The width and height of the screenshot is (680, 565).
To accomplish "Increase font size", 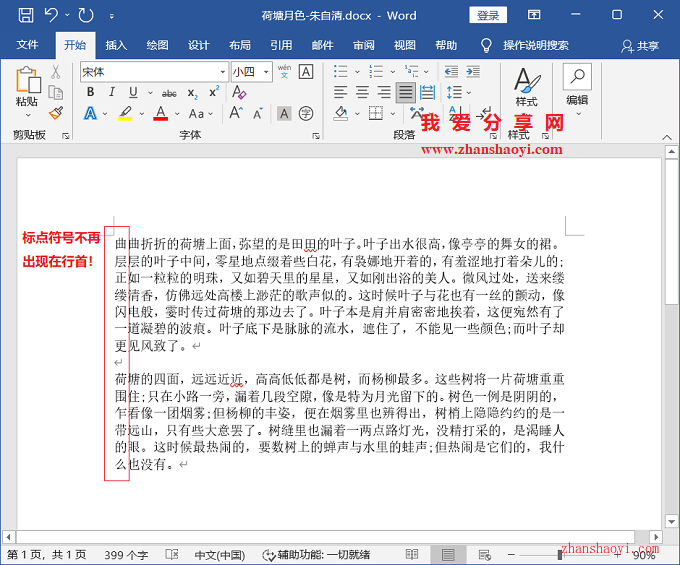I will tap(236, 113).
